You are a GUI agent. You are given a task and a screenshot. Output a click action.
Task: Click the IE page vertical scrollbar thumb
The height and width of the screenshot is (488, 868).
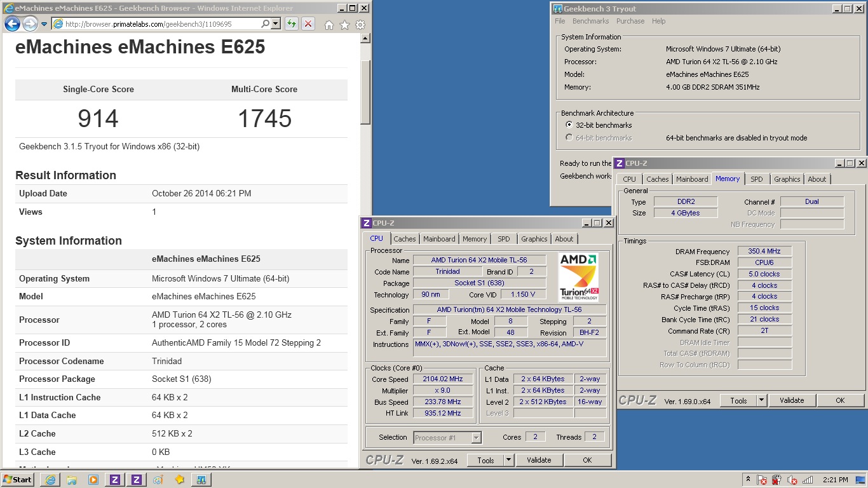pos(365,92)
